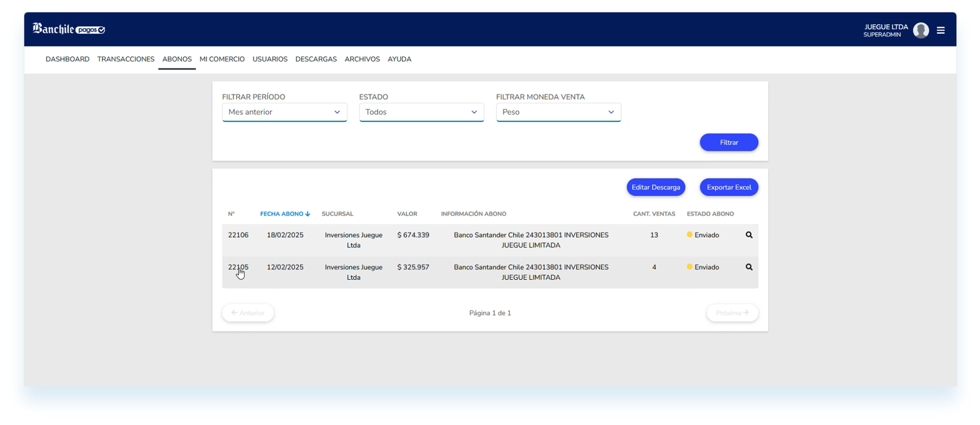Go to the Dashboard tab

(67, 59)
